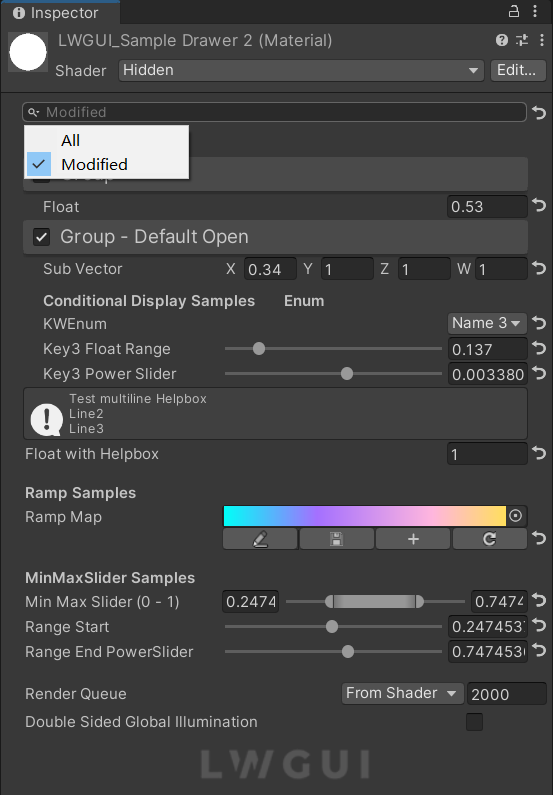Open the material preset sliders icon
The width and height of the screenshot is (553, 795).
coord(522,40)
